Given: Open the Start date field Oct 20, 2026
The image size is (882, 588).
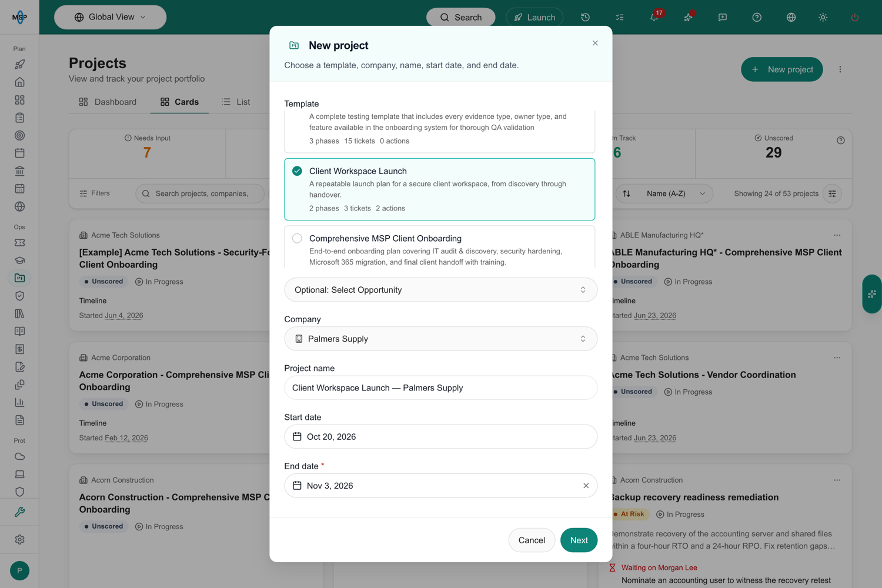Looking at the screenshot, I should [440, 437].
